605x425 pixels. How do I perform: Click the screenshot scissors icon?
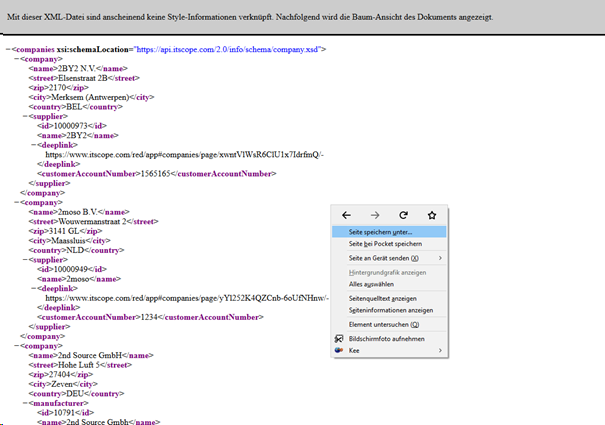[x=339, y=339]
